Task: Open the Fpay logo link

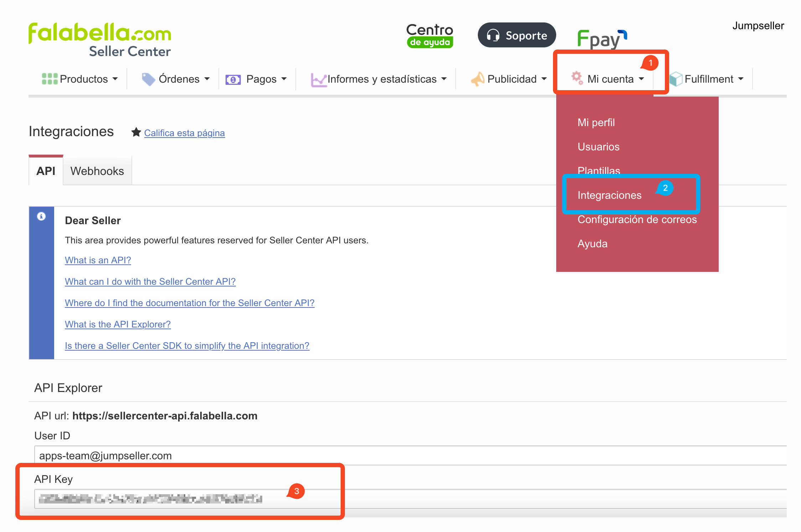Action: tap(601, 38)
